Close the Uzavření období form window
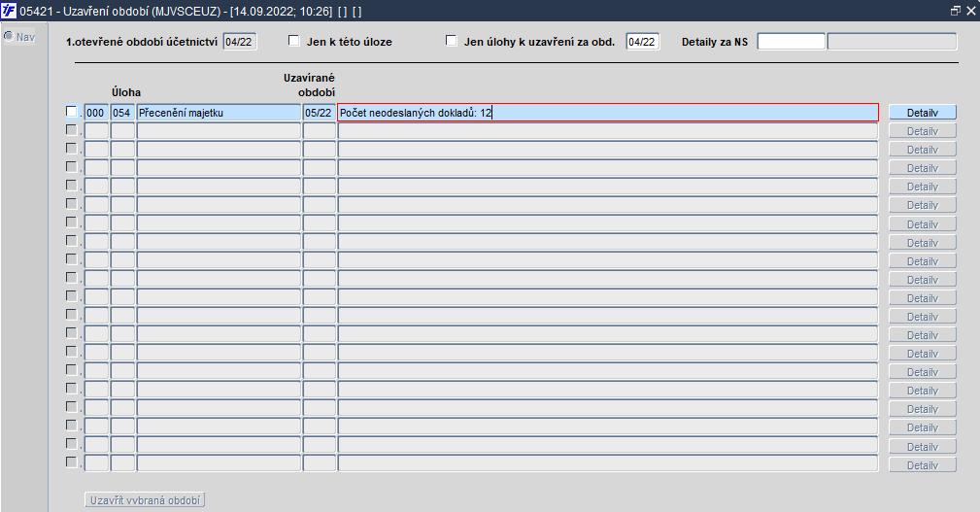Screen dimensions: 980x512 pyautogui.click(x=970, y=12)
